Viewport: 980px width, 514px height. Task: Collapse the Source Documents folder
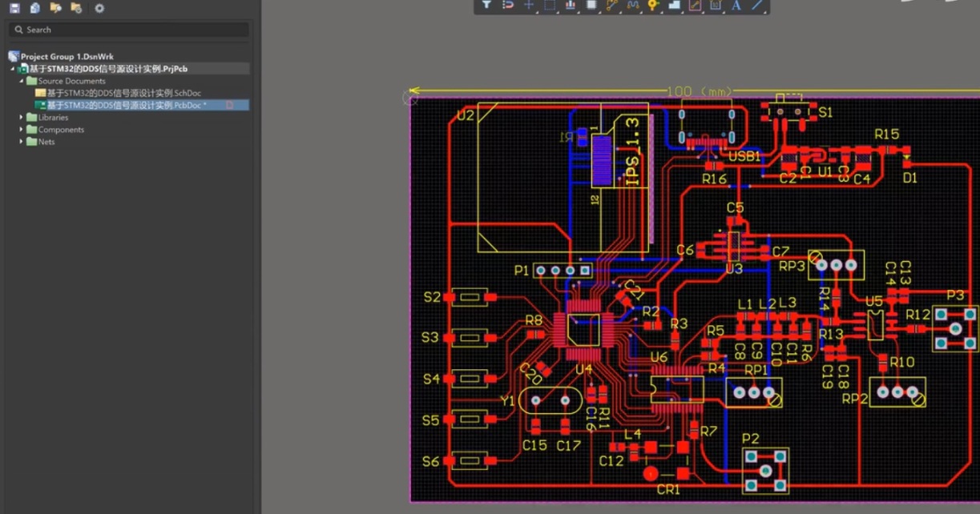(22, 81)
